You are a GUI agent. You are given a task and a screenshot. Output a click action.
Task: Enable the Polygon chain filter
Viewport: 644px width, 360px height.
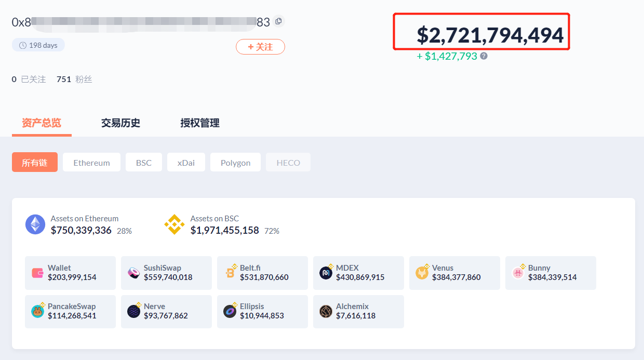[235, 162]
